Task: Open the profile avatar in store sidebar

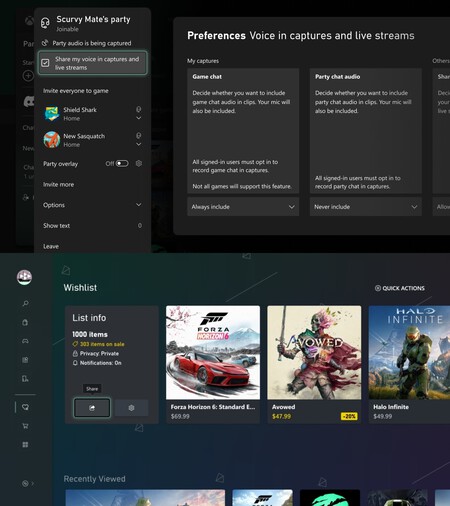Action: click(24, 277)
